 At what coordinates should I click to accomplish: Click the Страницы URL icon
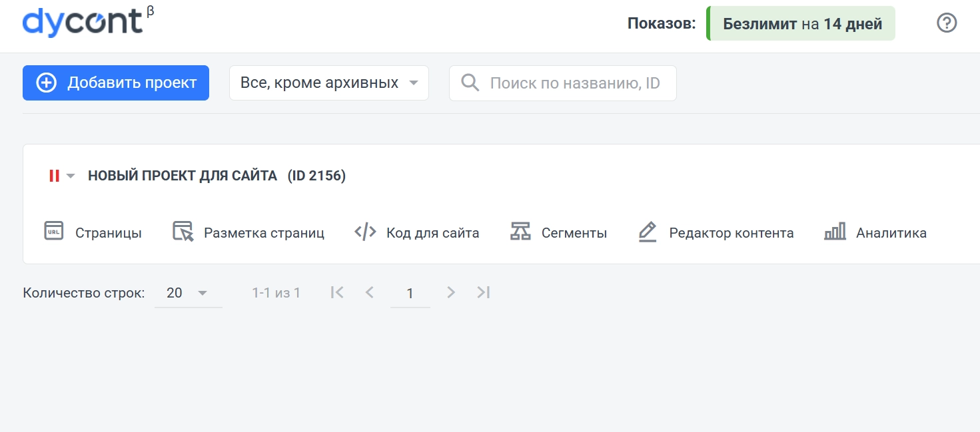[x=53, y=231]
